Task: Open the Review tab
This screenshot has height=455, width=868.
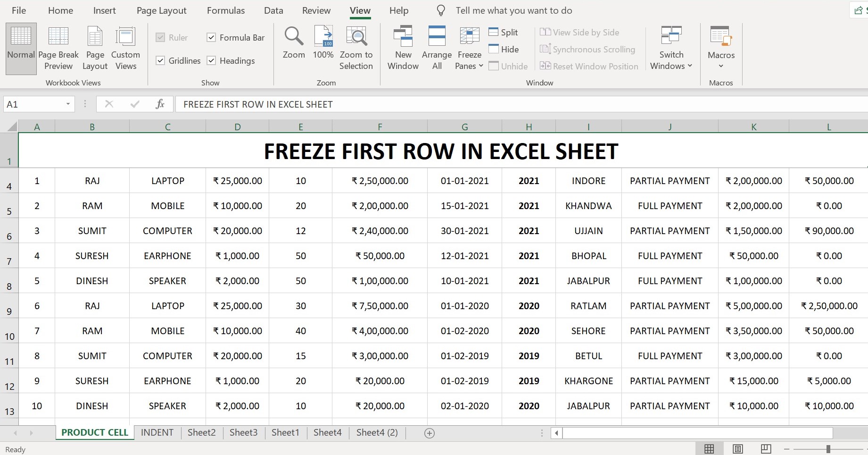Action: pyautogui.click(x=316, y=10)
